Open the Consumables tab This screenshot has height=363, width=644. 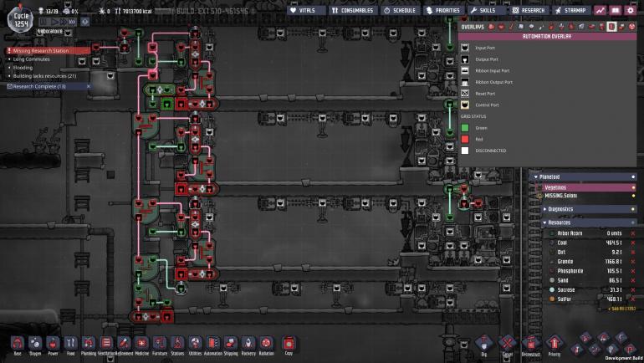click(353, 11)
